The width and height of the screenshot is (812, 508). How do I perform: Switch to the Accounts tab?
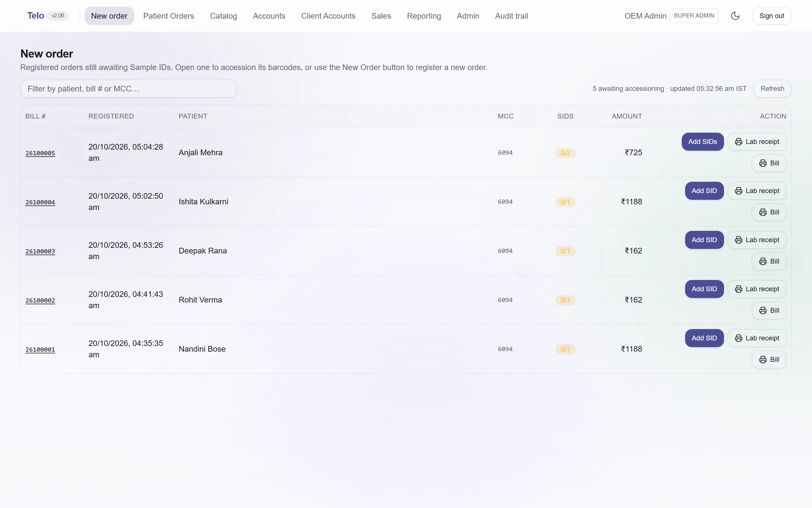[269, 16]
